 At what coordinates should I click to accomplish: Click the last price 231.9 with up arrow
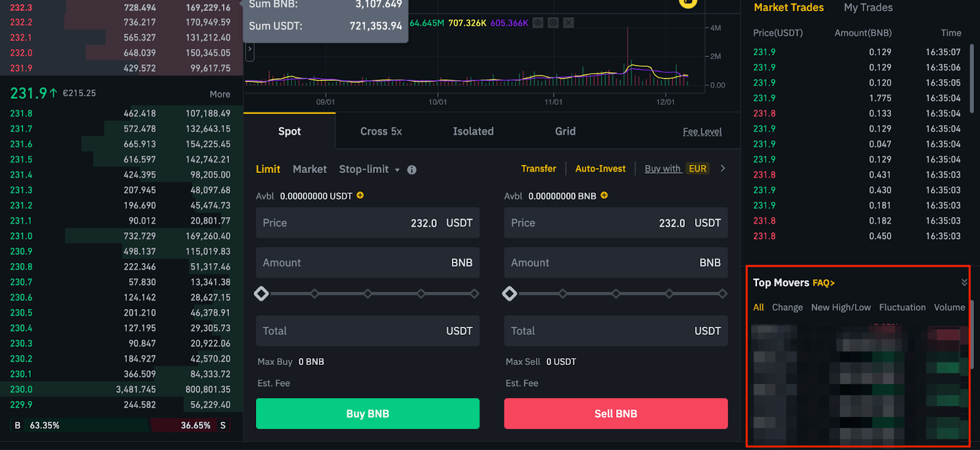click(34, 93)
